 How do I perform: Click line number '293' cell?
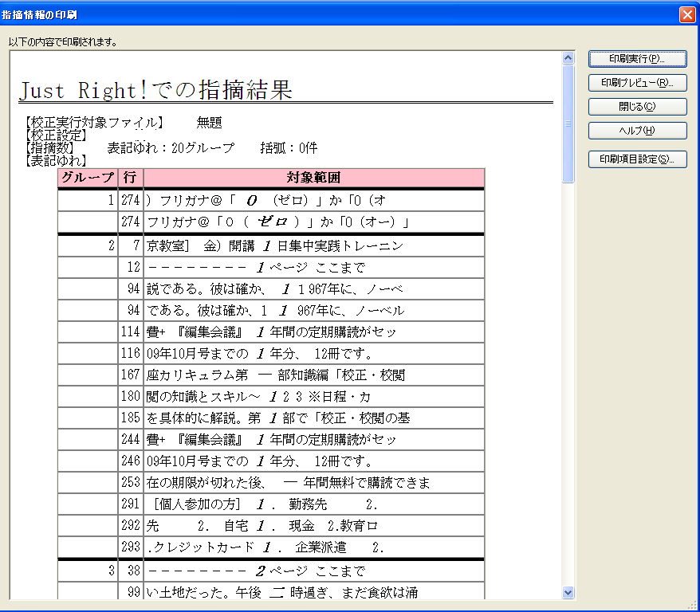[x=131, y=547]
